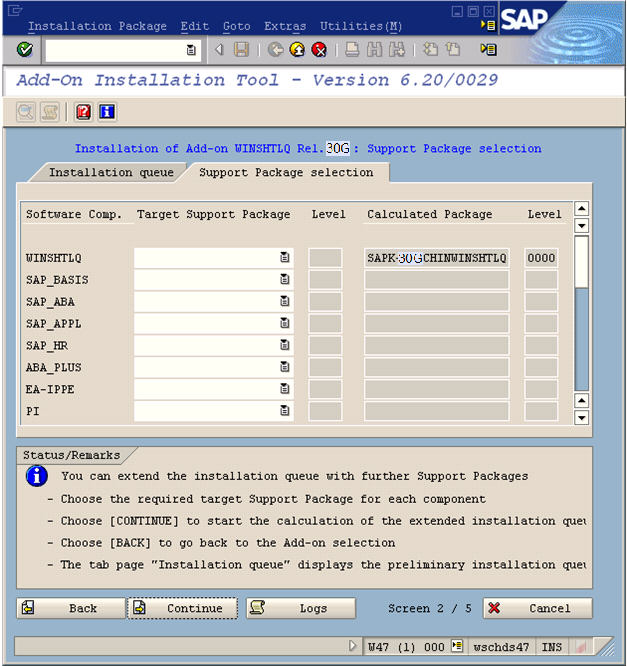Image resolution: width=627 pixels, height=666 pixels.
Task: Open the Extras menu
Action: 285,26
